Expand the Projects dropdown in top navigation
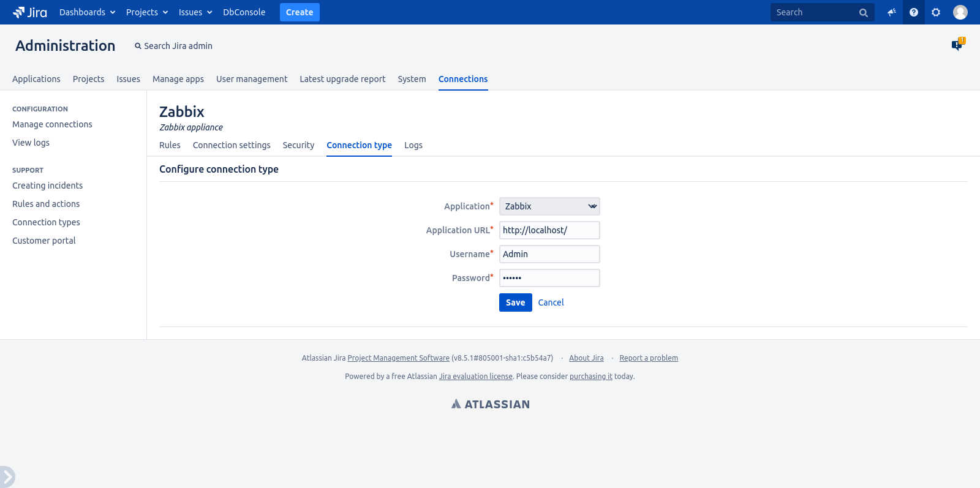The height and width of the screenshot is (488, 980). click(x=147, y=12)
